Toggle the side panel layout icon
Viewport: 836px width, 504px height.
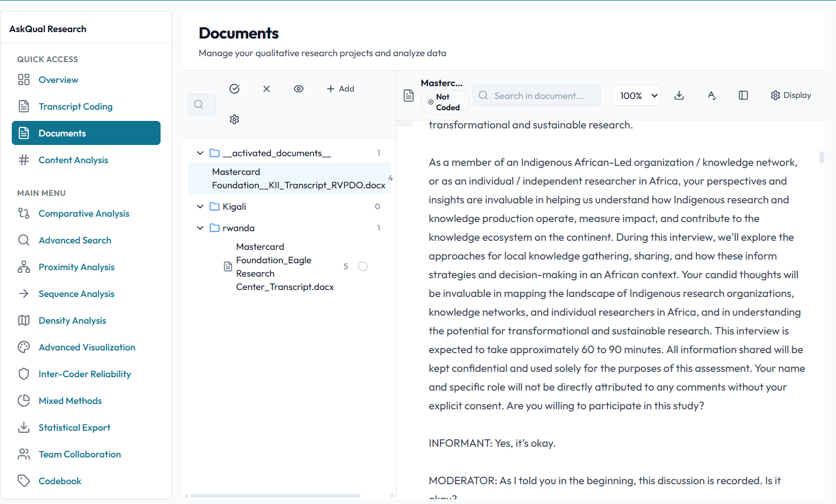click(743, 95)
